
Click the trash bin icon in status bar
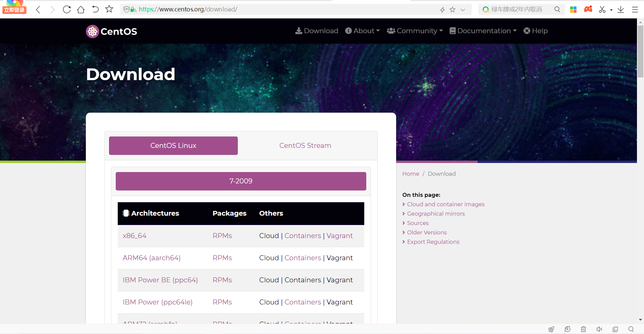[x=584, y=329]
